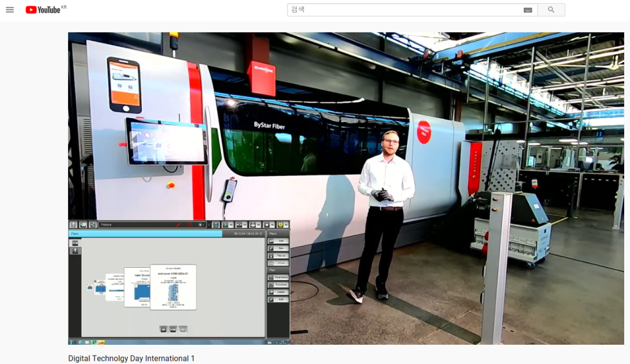Open Internet Explorer in embedded taskbar

click(x=80, y=342)
